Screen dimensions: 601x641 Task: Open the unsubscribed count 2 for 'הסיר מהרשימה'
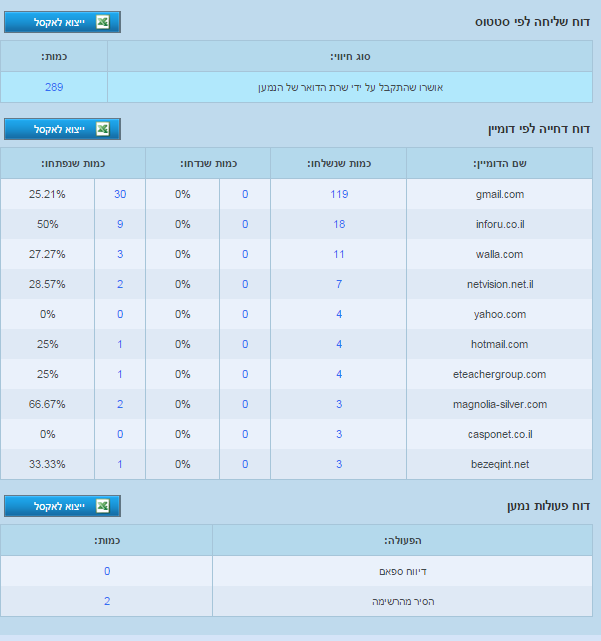coord(107,601)
